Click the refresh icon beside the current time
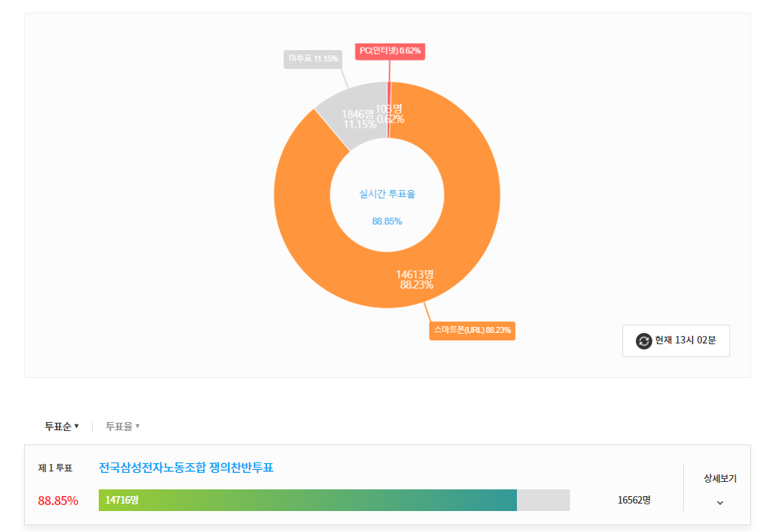This screenshot has width=769, height=532. coord(644,341)
